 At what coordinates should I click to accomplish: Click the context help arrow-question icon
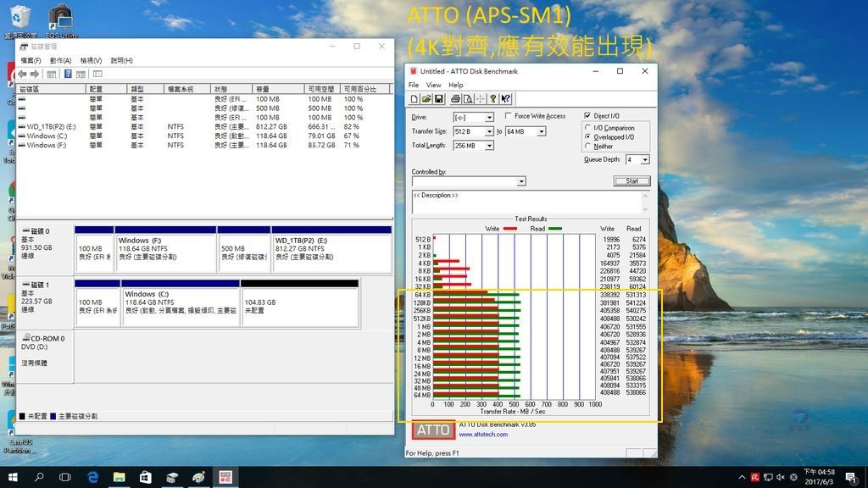[506, 98]
